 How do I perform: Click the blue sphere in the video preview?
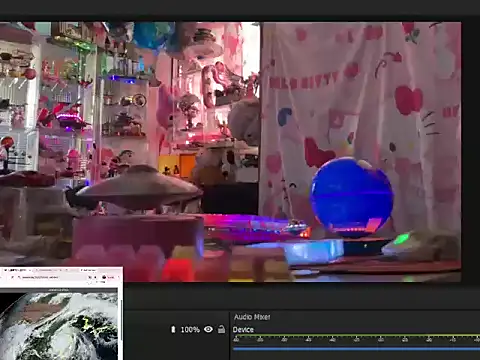[x=352, y=197]
